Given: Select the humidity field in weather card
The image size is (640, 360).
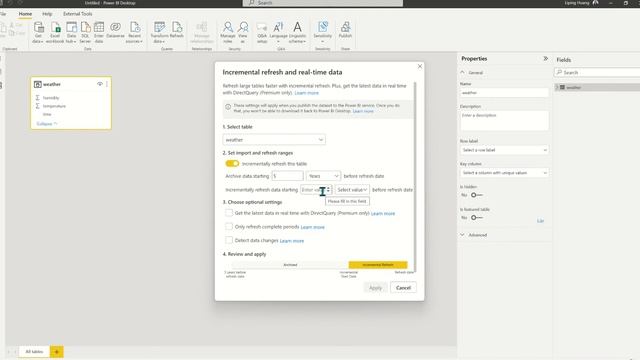Looking at the screenshot, I should coord(51,98).
